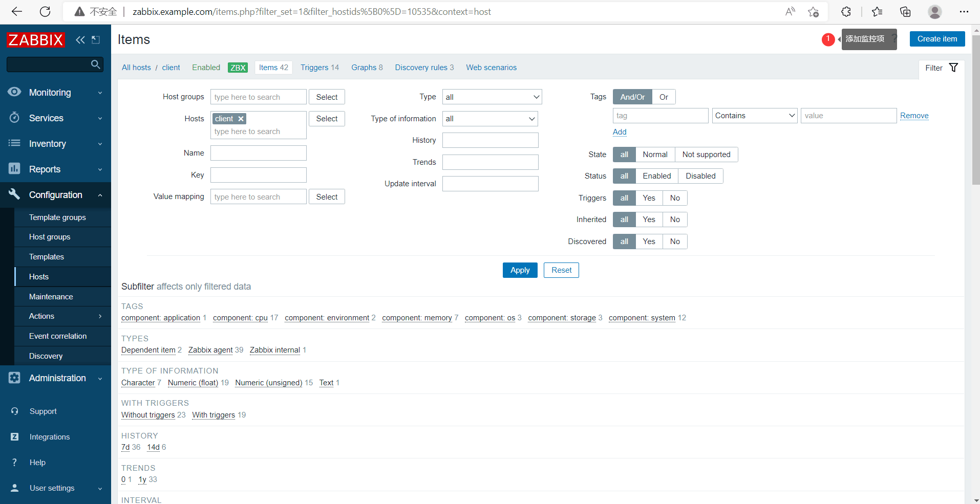Click the Administration gear icon
Screen dimensions: 980x504
tap(14, 378)
